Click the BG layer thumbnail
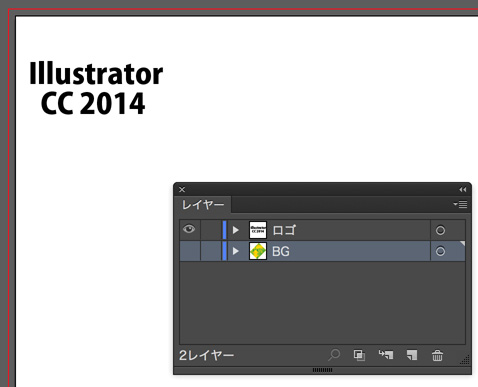 pos(258,251)
